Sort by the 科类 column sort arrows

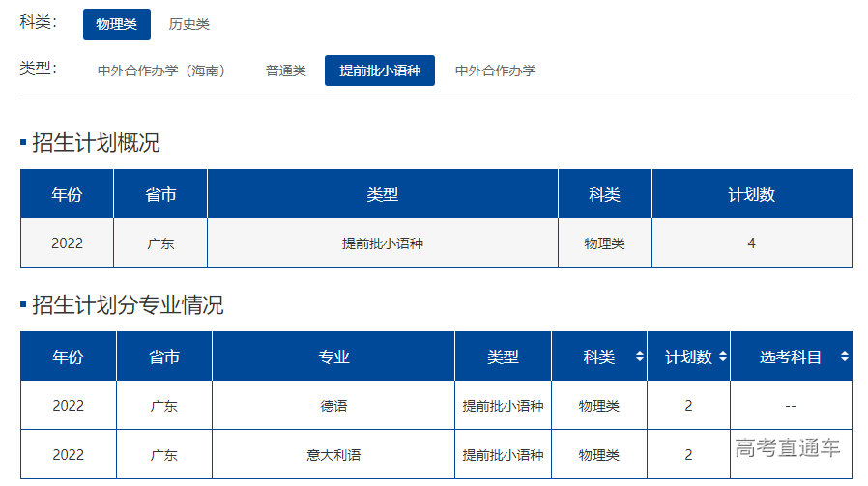click(x=639, y=357)
